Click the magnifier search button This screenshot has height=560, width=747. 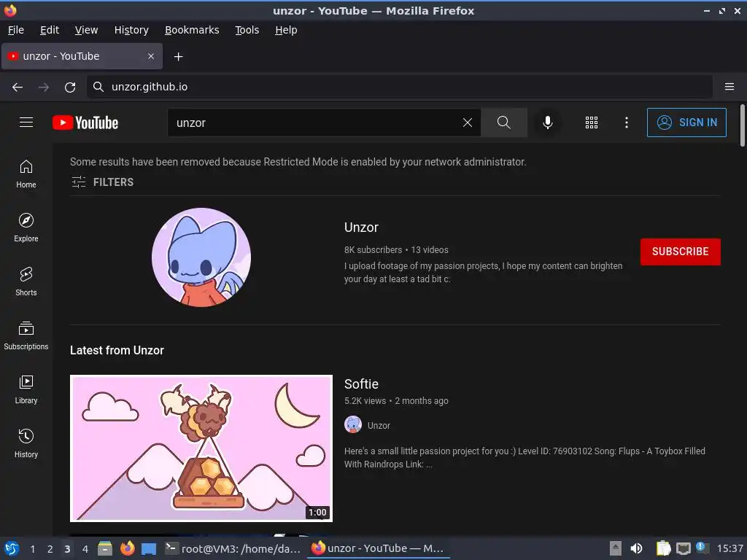point(503,122)
